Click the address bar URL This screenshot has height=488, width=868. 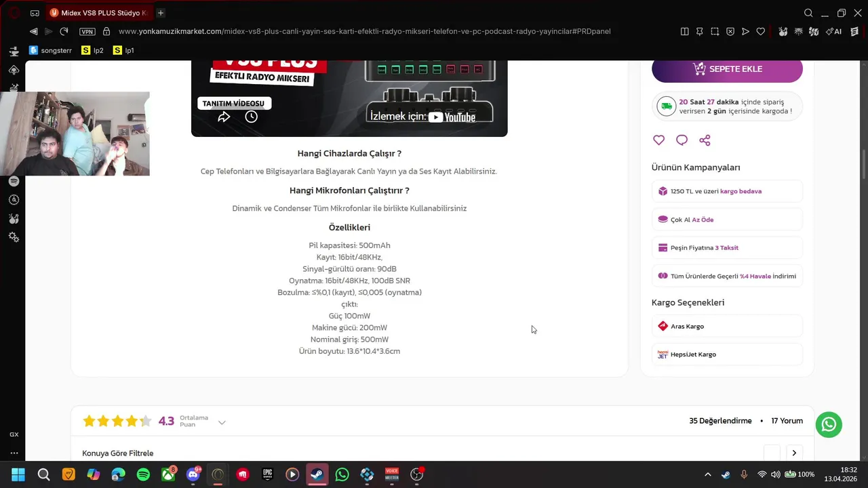pyautogui.click(x=364, y=31)
